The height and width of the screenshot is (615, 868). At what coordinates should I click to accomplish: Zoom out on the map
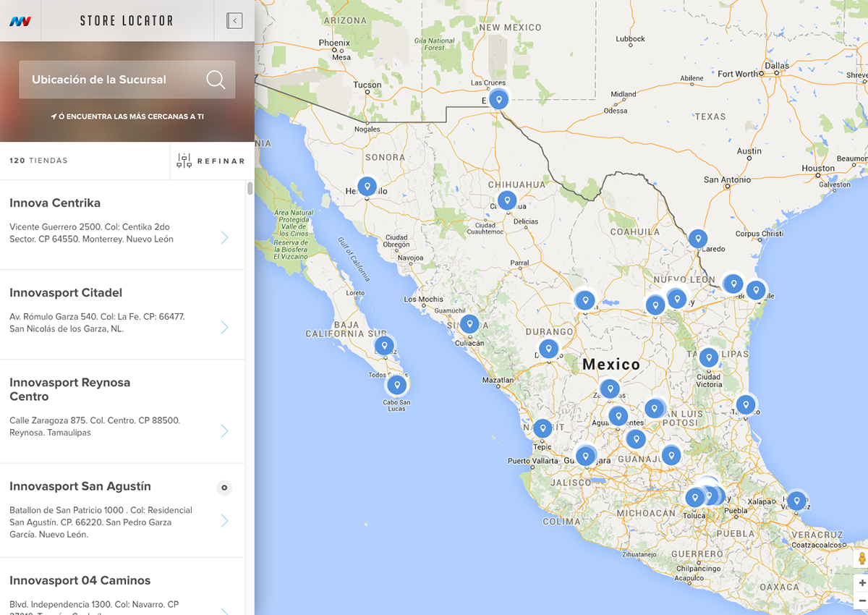pos(861,601)
